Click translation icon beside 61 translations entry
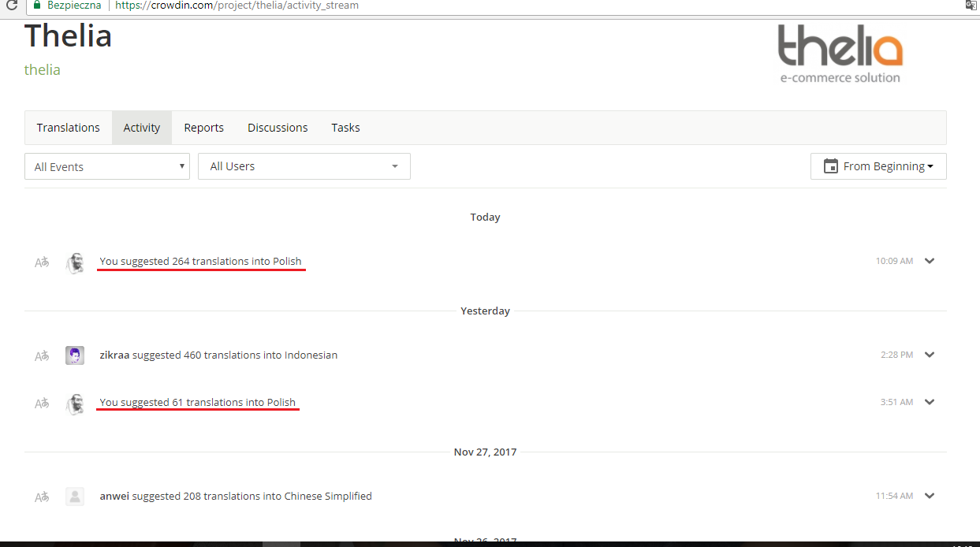This screenshot has width=980, height=547. tap(42, 404)
